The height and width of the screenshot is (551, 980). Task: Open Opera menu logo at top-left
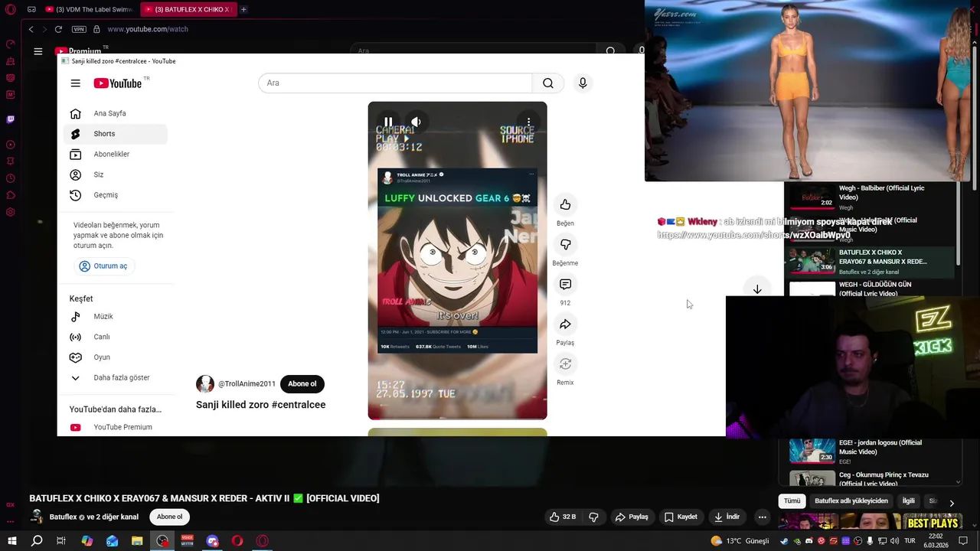click(x=11, y=9)
